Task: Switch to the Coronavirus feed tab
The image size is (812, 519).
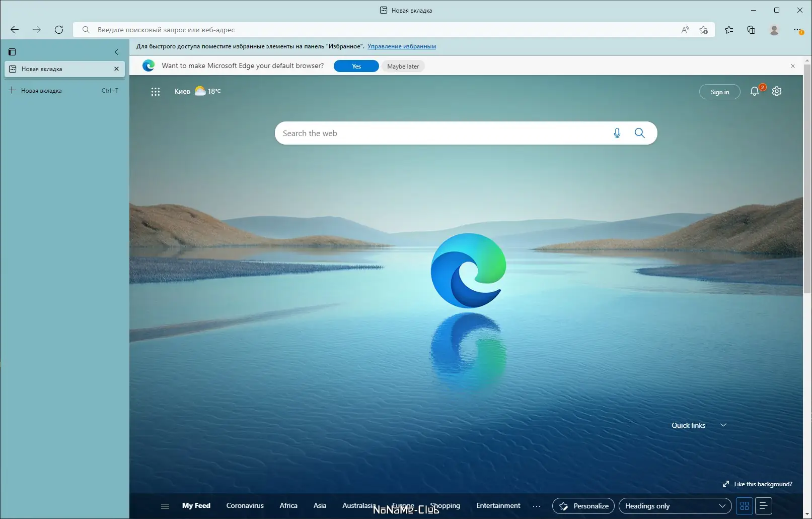Action: [x=245, y=505]
